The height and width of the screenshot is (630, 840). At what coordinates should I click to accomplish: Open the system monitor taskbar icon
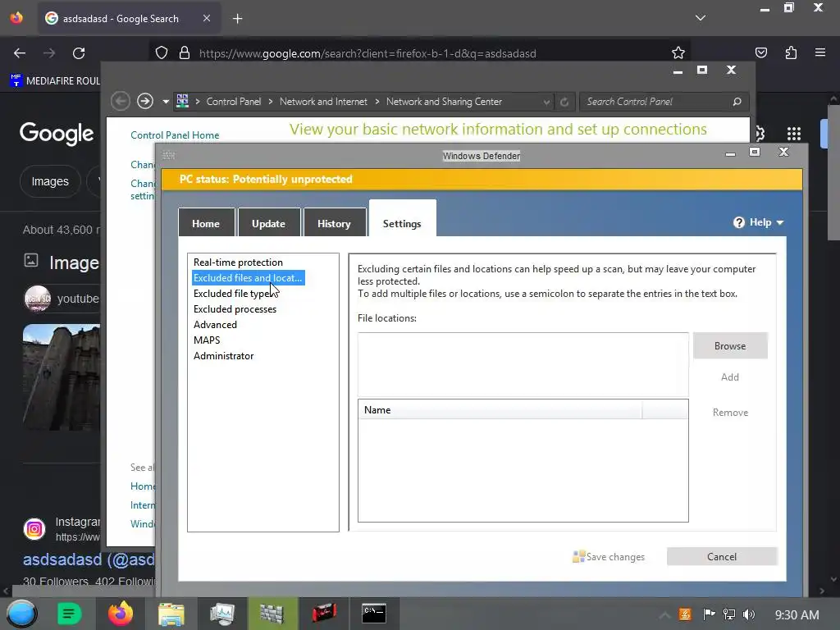(221, 614)
